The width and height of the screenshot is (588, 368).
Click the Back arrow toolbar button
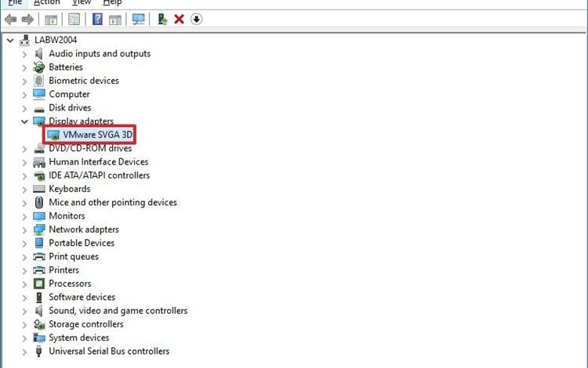coord(10,19)
